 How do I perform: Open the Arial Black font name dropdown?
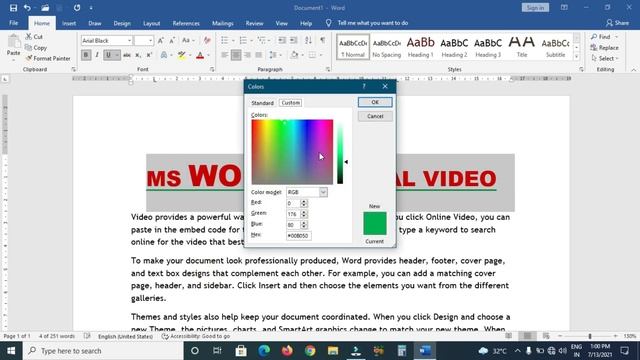[129, 40]
